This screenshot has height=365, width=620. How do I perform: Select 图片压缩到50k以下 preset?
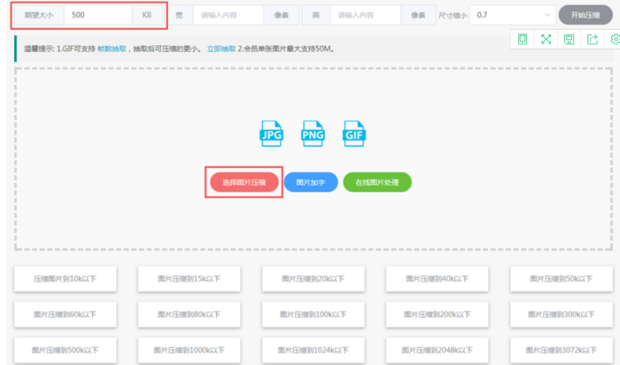561,279
